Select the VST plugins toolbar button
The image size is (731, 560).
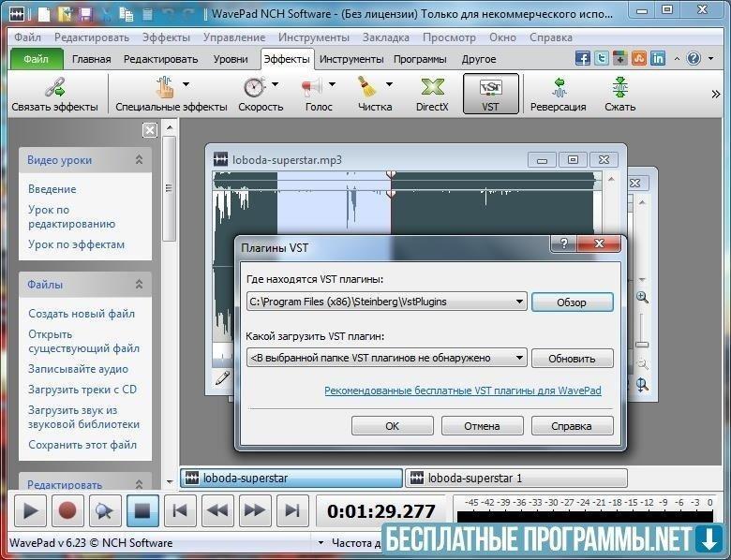point(490,94)
